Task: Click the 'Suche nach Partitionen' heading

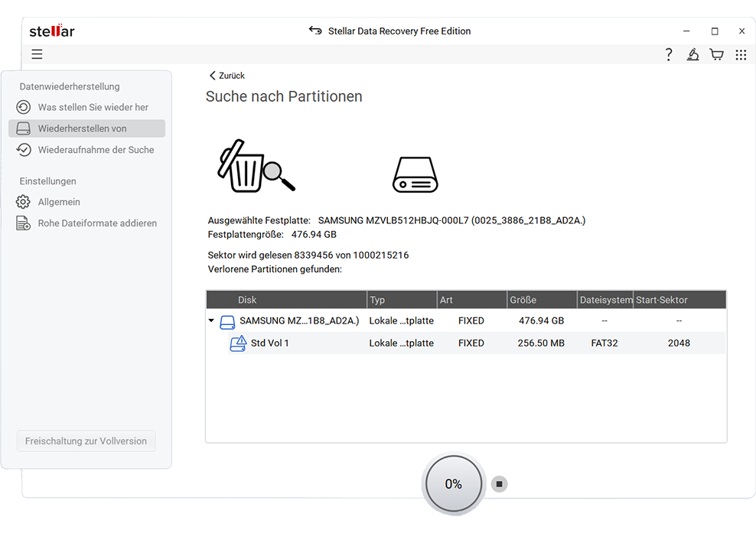Action: (x=284, y=96)
